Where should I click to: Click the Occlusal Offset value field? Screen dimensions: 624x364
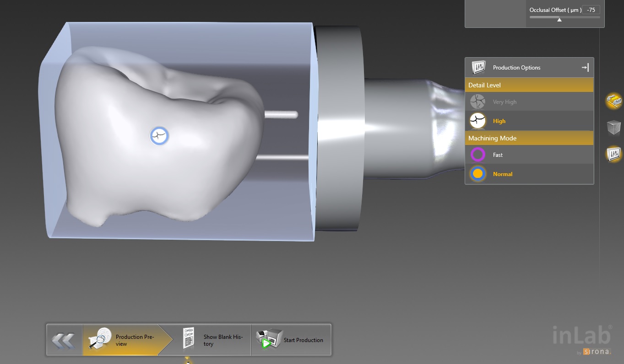tap(591, 10)
